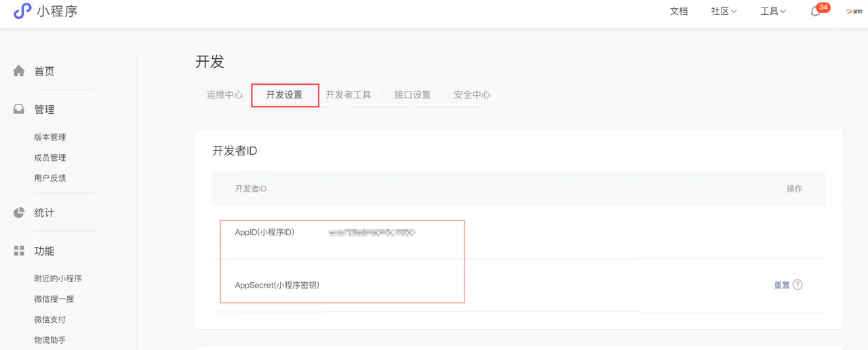The height and width of the screenshot is (350, 868).
Task: Click the 开发 page heading
Action: click(x=210, y=62)
